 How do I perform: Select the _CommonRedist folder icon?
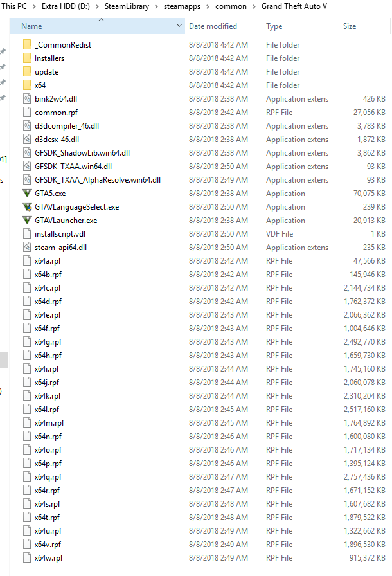click(x=27, y=45)
